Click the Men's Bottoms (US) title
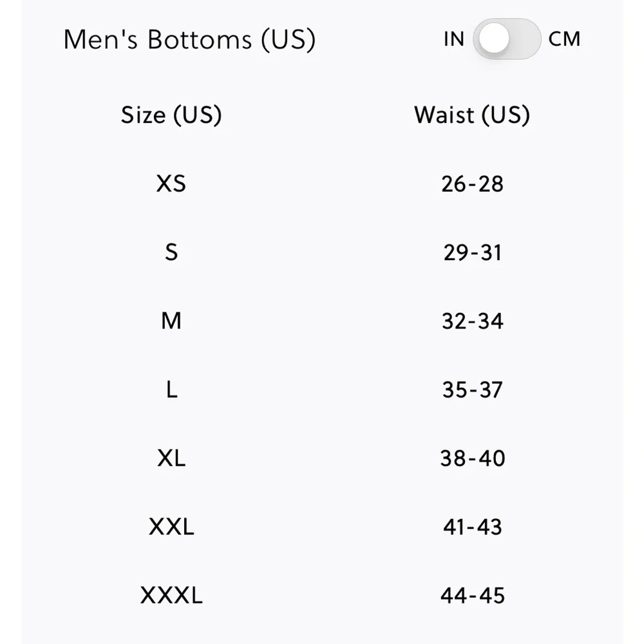644x644 pixels. 189,40
